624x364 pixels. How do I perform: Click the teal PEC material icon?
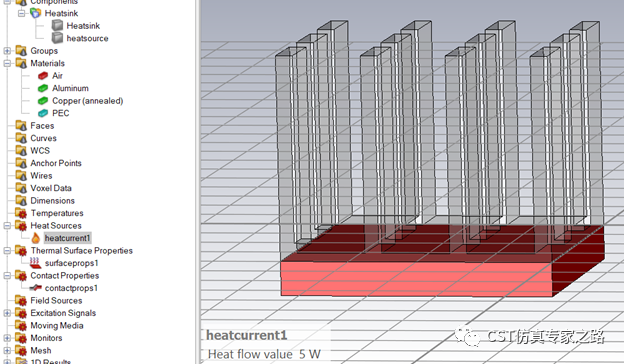click(43, 113)
